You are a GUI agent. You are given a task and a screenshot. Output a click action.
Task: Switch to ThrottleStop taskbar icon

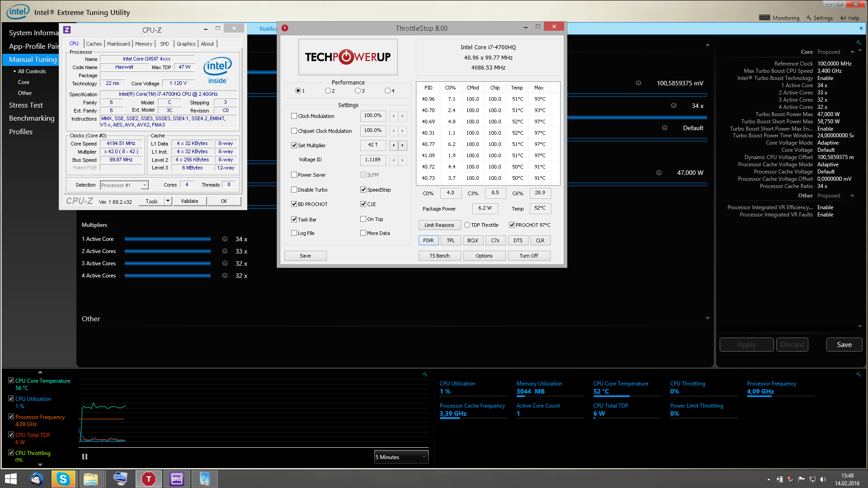click(x=148, y=479)
